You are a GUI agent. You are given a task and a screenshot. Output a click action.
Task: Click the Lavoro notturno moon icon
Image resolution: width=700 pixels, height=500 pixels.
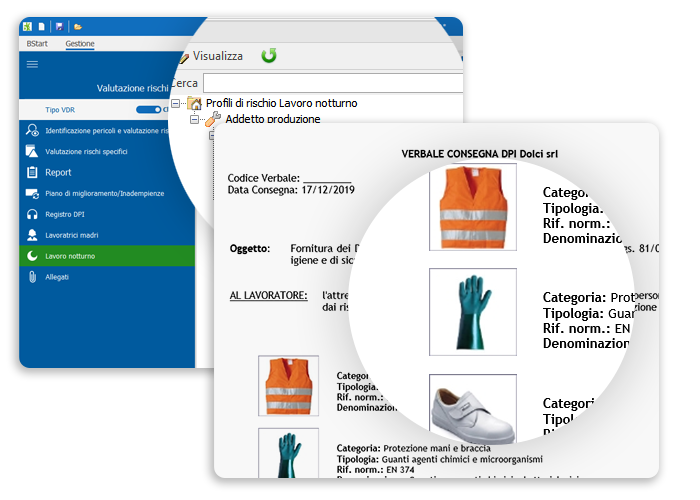[x=31, y=256]
